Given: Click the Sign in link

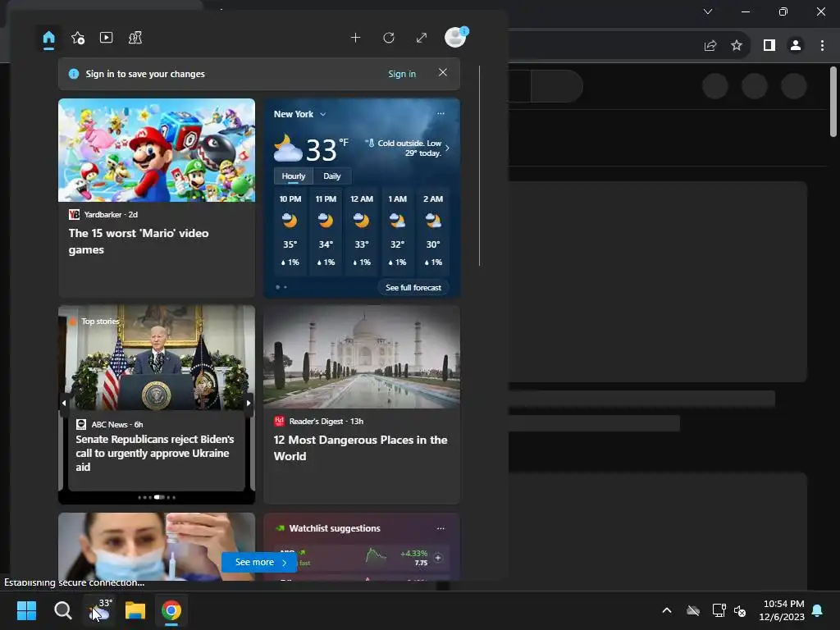Looking at the screenshot, I should [402, 74].
